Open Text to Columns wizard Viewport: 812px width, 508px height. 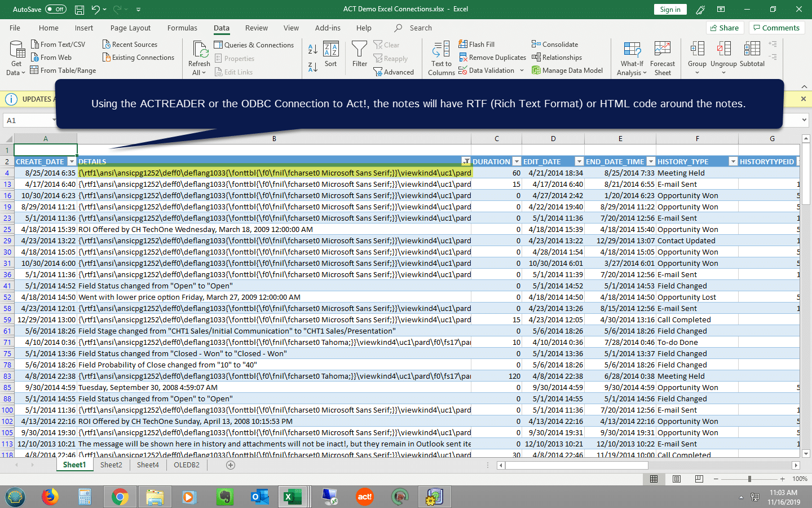pyautogui.click(x=442, y=58)
